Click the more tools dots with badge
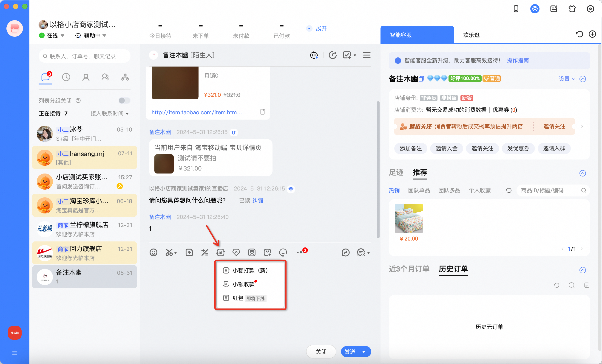 click(302, 252)
